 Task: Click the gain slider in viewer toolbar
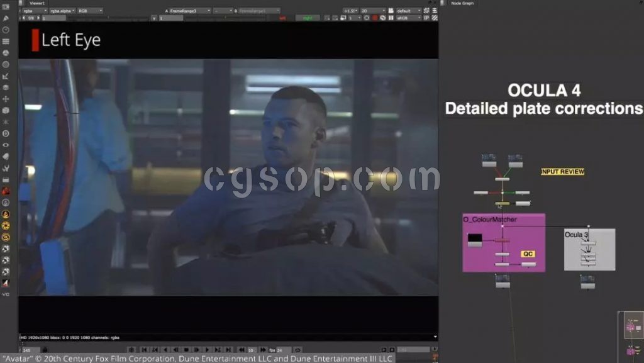[107, 18]
